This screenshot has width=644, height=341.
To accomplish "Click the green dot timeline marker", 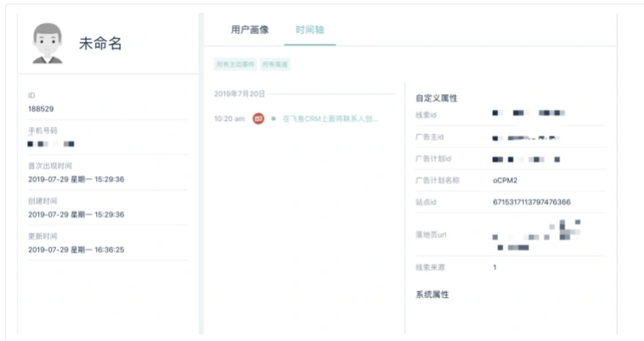I will (273, 119).
